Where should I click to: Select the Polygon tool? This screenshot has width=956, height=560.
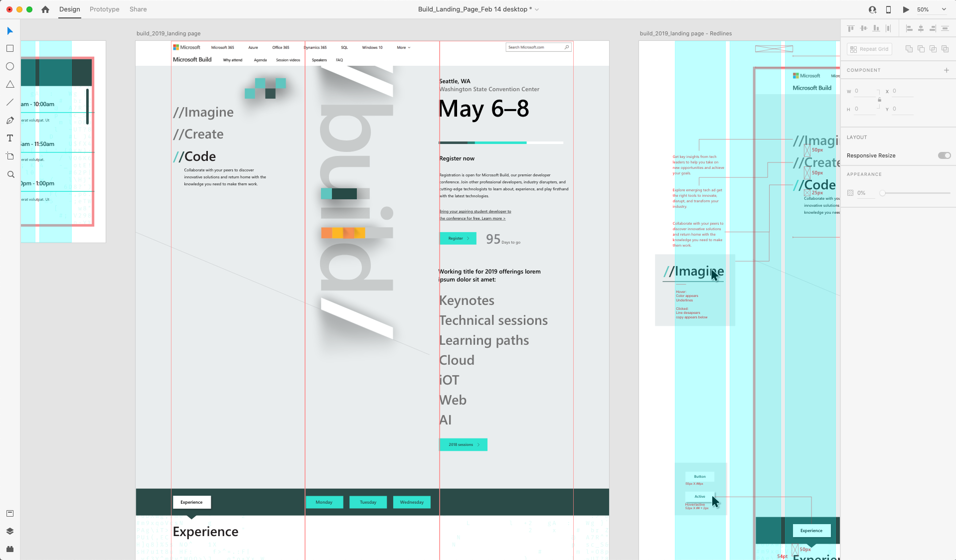tap(10, 84)
